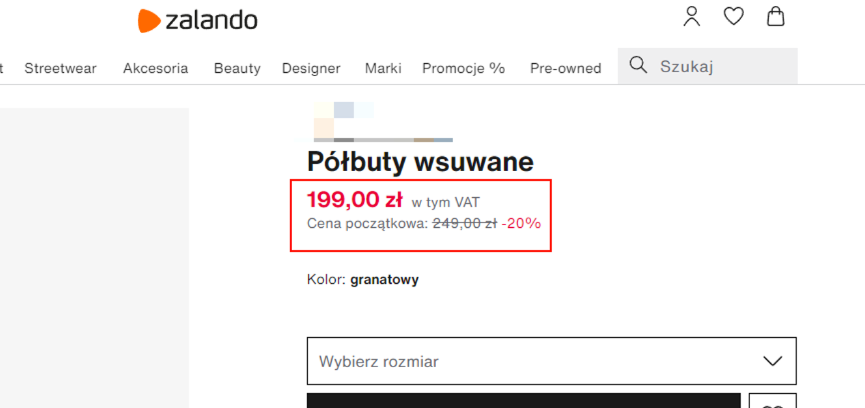865x408 pixels.
Task: Open the Streetwear menu item
Action: click(61, 68)
